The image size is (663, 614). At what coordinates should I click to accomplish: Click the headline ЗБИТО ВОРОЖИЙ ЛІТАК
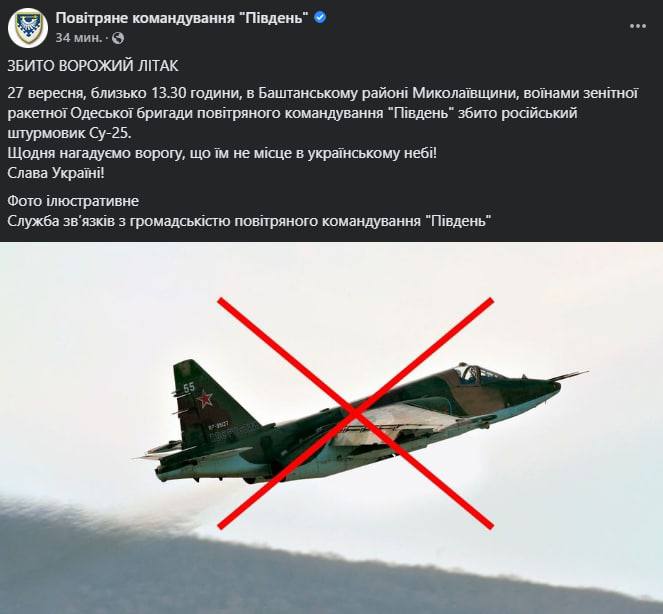point(93,66)
